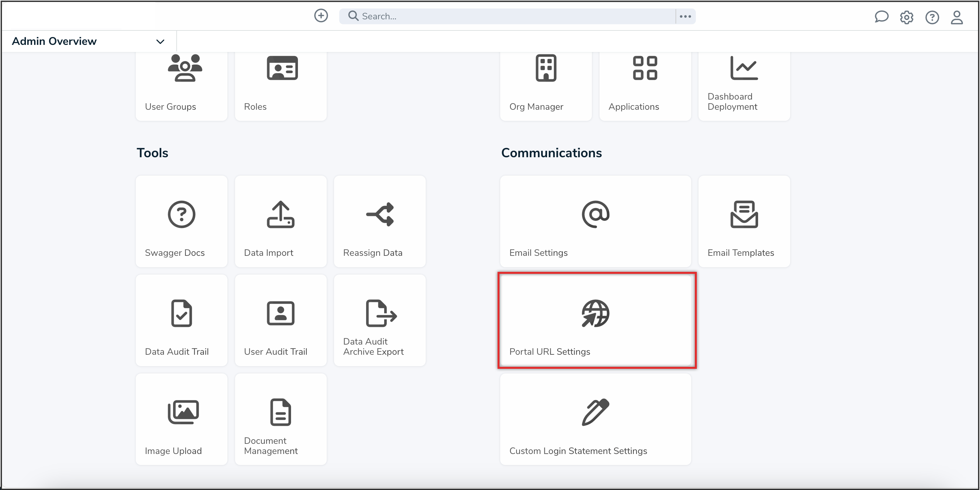View the Data Audit Trail
The height and width of the screenshot is (490, 980).
point(181,320)
